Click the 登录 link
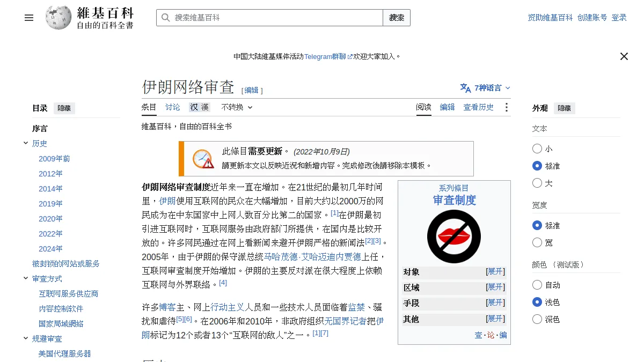The width and height of the screenshot is (644, 362). (x=619, y=18)
